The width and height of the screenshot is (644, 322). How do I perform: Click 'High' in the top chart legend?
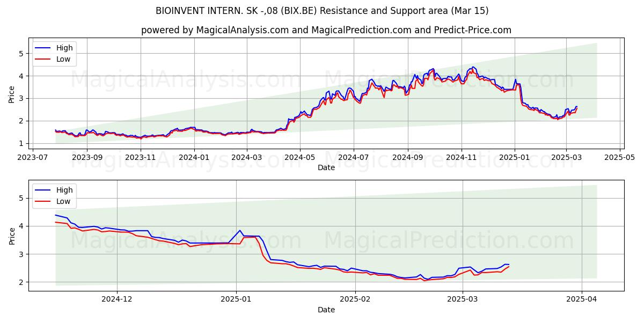[x=65, y=48]
